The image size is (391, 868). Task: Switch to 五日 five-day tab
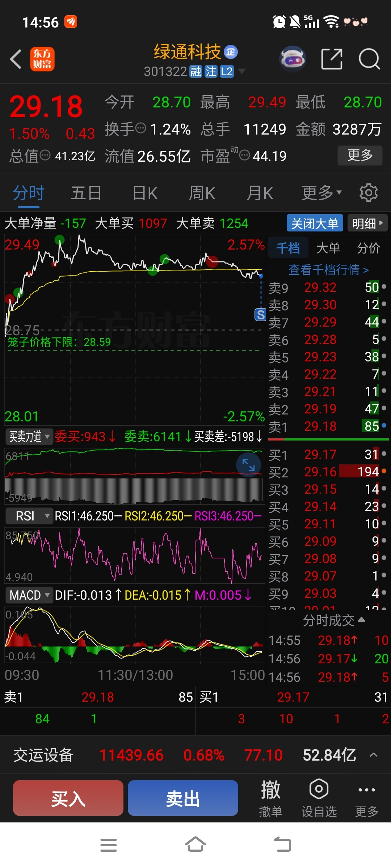pos(86,193)
